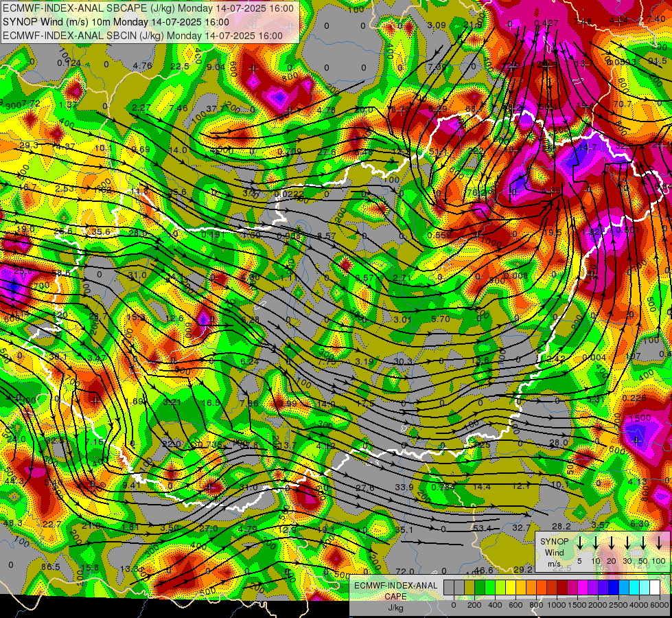
Task: Click the '6000' tick label in the CAPE legend
Action: pyautogui.click(x=660, y=605)
